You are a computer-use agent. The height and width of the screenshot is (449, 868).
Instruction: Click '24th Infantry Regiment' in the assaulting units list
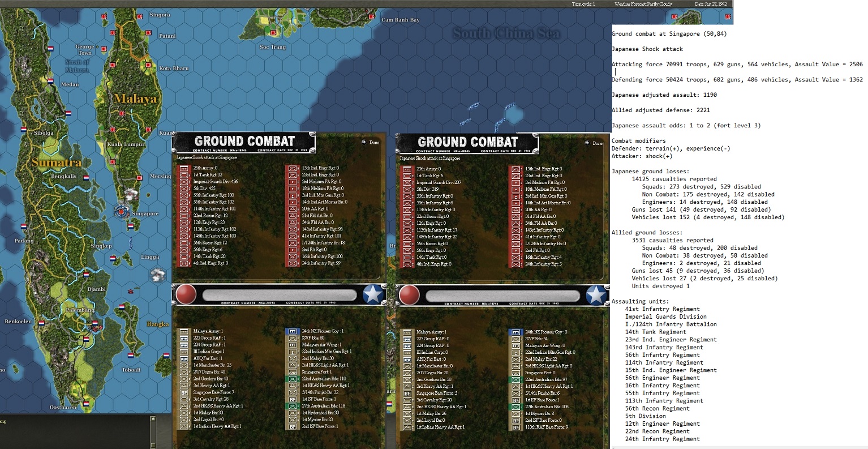pos(663,439)
